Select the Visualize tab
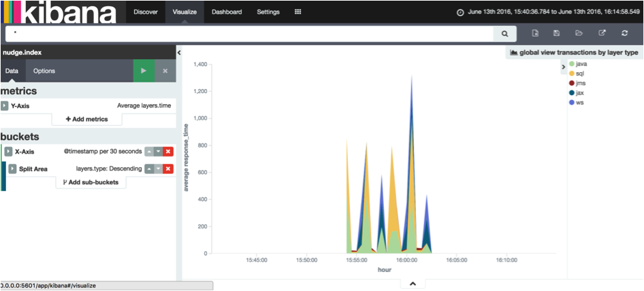Screen dimensions: 644x291 click(x=184, y=12)
